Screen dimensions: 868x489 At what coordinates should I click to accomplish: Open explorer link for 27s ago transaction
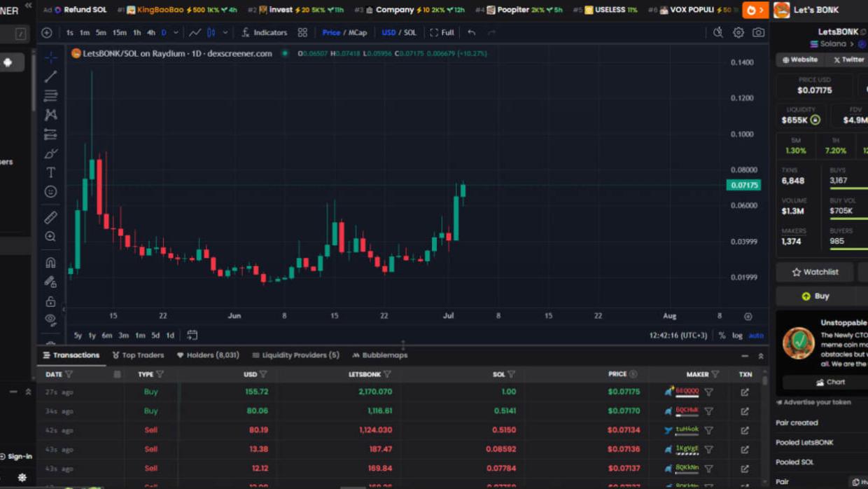745,392
